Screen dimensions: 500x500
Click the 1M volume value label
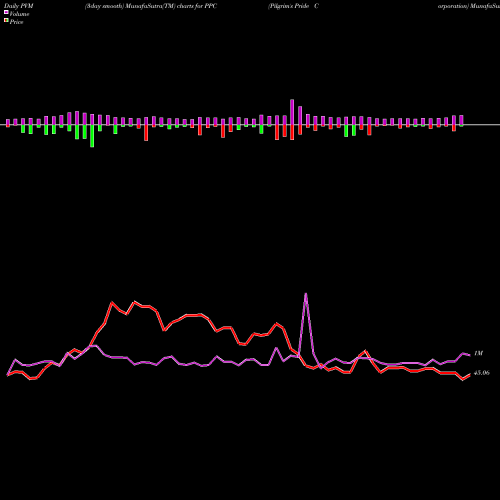478,353
